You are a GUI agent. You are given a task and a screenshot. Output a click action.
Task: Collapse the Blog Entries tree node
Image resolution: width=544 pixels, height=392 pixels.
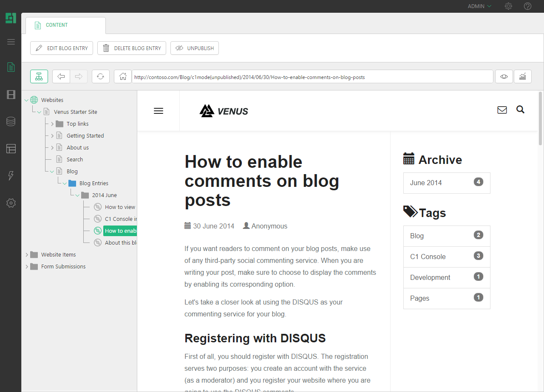(x=65, y=183)
